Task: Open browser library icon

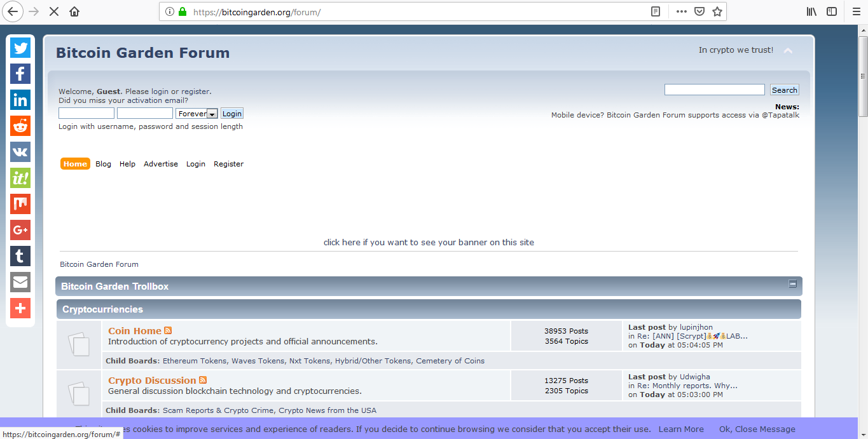Action: [812, 11]
